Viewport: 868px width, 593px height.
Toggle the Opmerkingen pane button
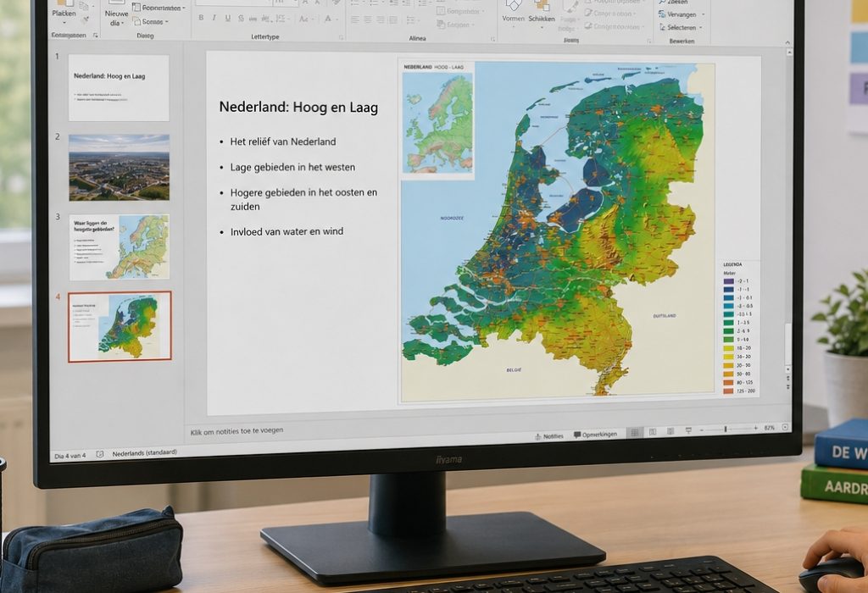click(595, 435)
